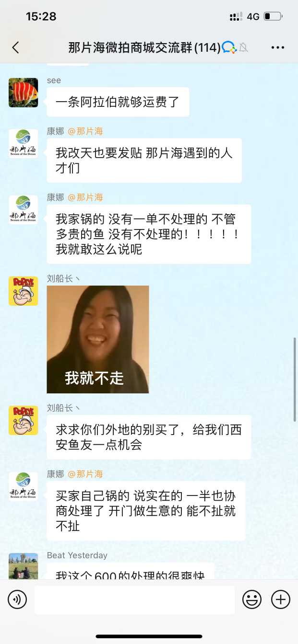Go back using the top-left arrow
Image resolution: width=298 pixels, height=644 pixels.
point(15,47)
